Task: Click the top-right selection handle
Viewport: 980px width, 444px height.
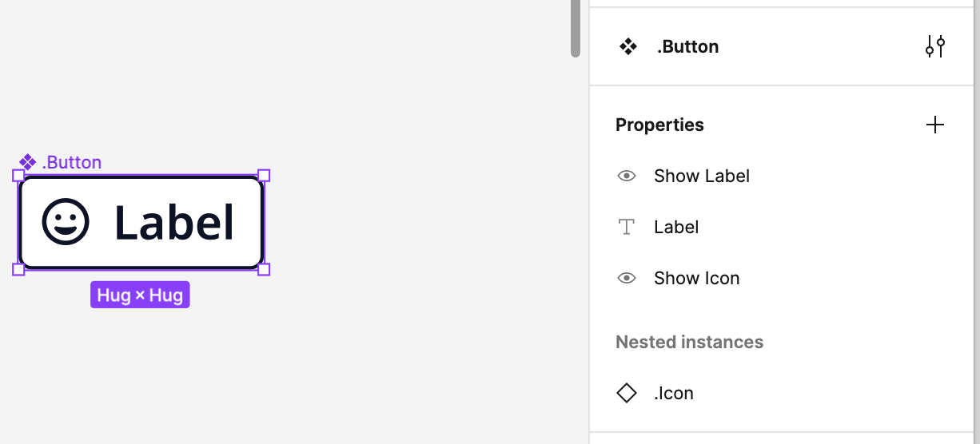Action: pyautogui.click(x=264, y=176)
